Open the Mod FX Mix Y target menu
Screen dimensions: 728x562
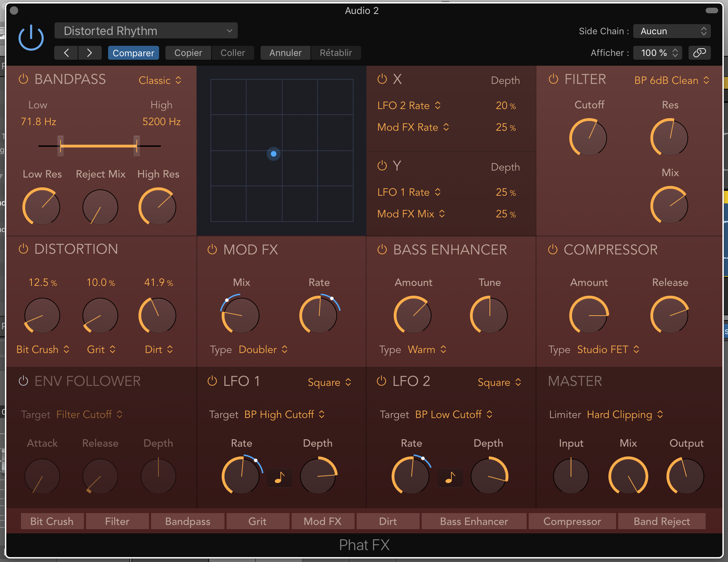tap(411, 214)
